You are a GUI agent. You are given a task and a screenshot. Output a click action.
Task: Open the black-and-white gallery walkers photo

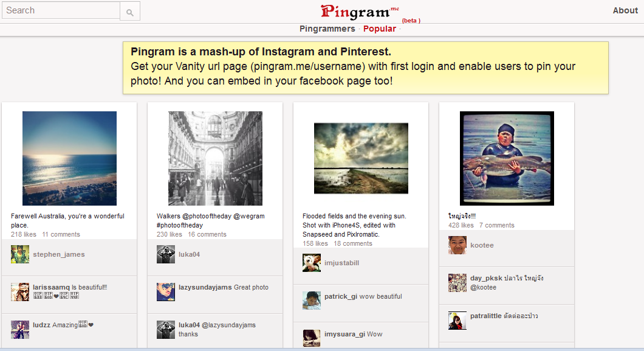tap(215, 158)
